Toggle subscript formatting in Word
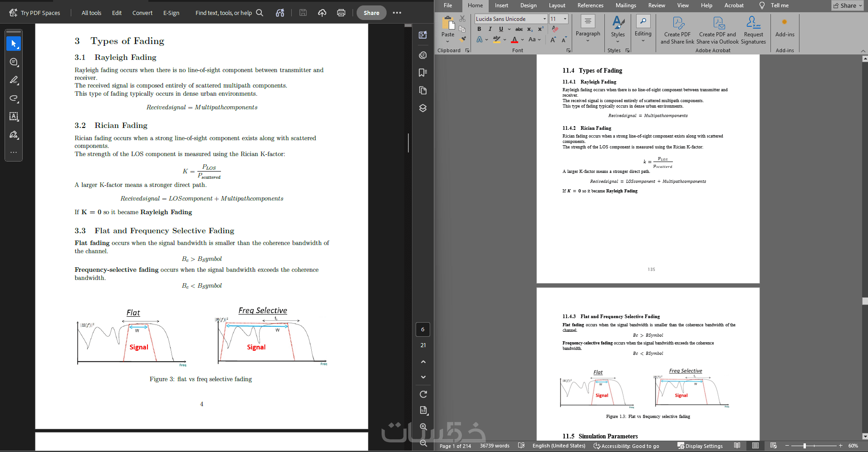The width and height of the screenshot is (868, 452). [x=530, y=29]
